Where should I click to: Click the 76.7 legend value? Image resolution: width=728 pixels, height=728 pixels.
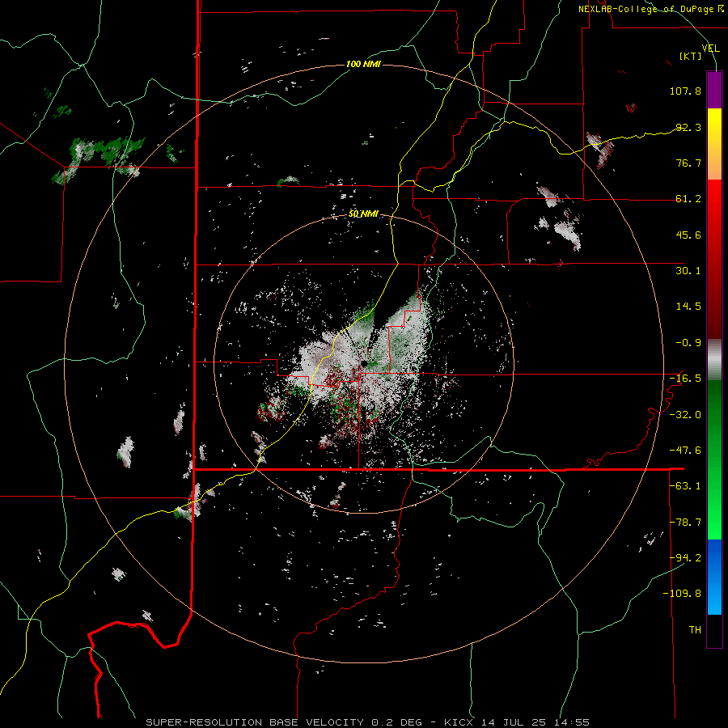pos(688,163)
